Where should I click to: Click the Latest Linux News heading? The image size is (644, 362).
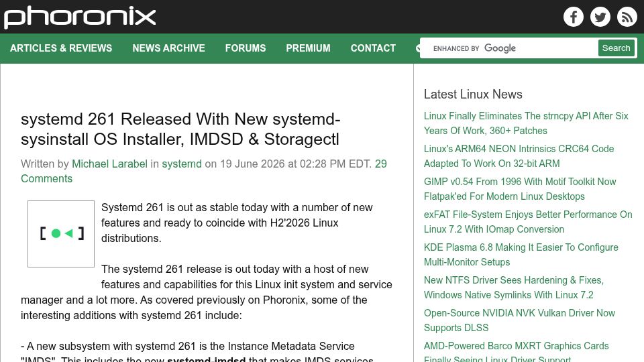click(473, 94)
